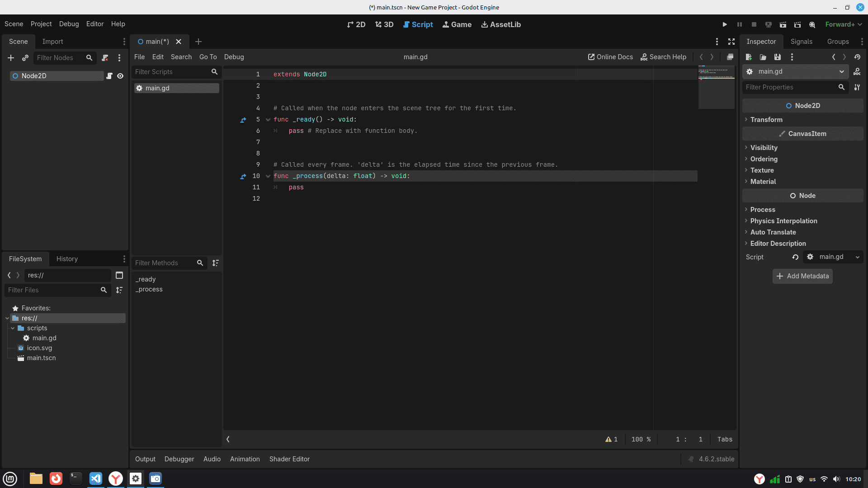Toggle distraction-free mode icon
The image size is (868, 488).
[731, 42]
